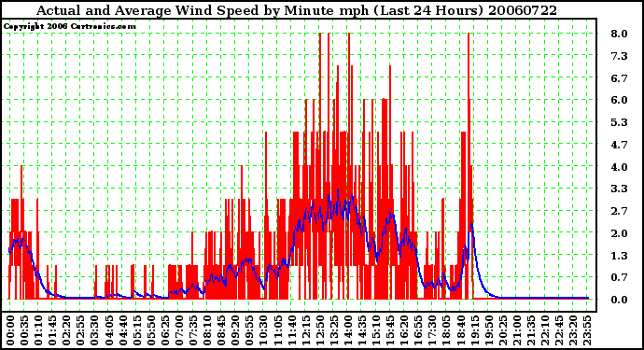Click the 5.3 y-axis label
Screen dimensions: 644x350
point(619,122)
